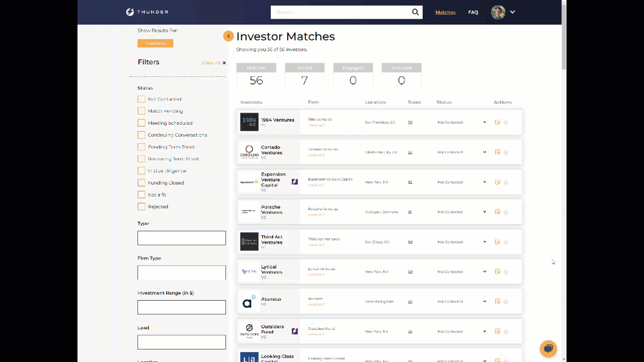Click thumbs-up icon for Third Act Ventures
The height and width of the screenshot is (362, 644).
(506, 242)
